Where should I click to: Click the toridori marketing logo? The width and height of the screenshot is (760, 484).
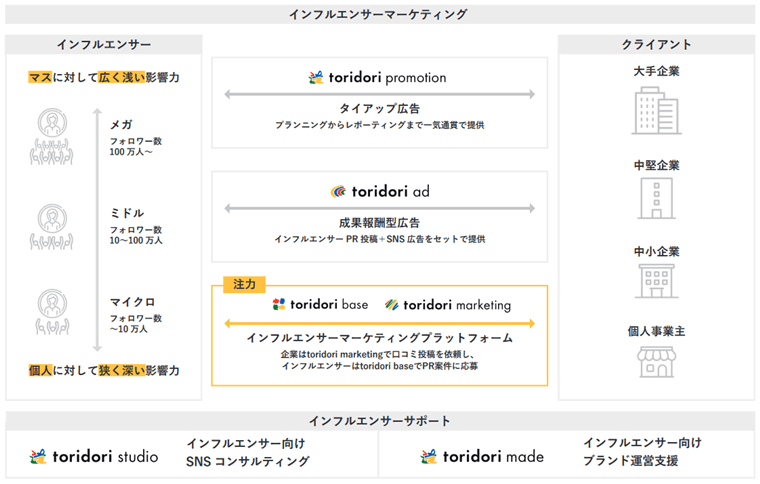pyautogui.click(x=448, y=305)
